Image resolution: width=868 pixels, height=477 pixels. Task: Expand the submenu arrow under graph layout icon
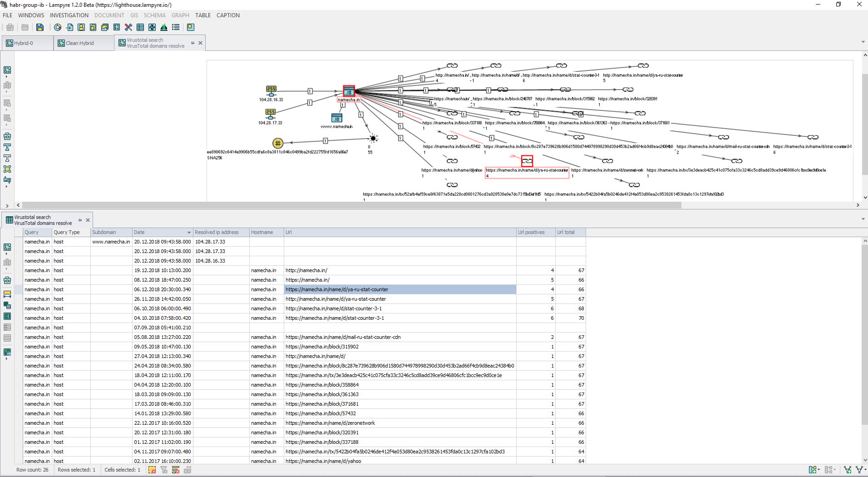tap(6, 77)
